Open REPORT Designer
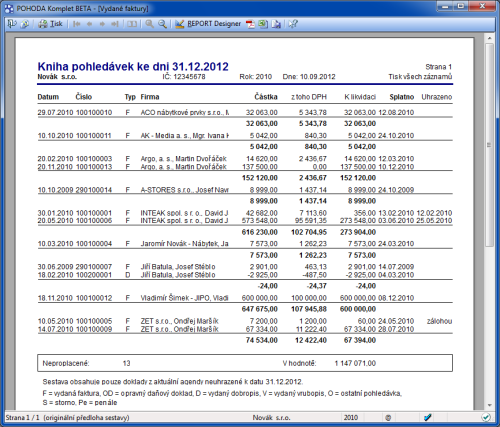This screenshot has width=500, height=427. (208, 24)
